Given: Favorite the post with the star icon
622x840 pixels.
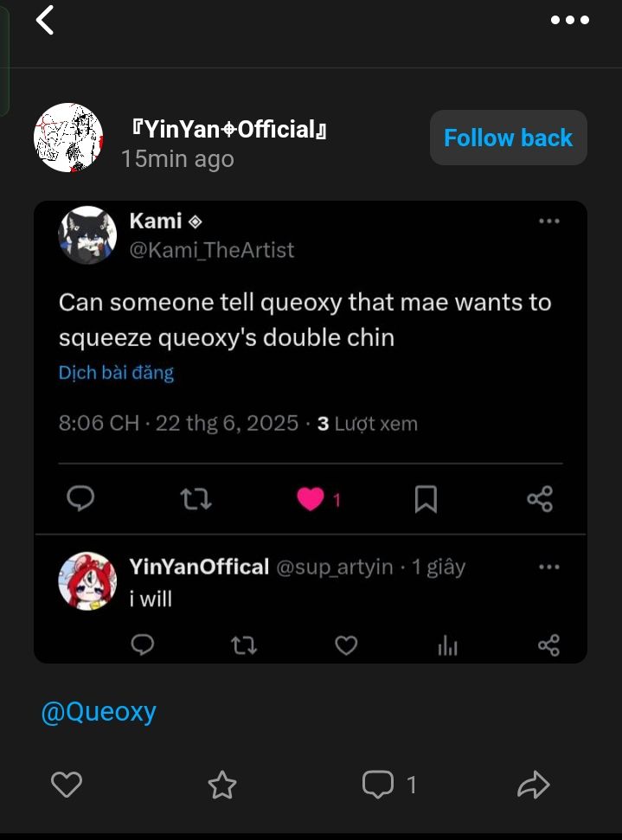Looking at the screenshot, I should click(221, 785).
